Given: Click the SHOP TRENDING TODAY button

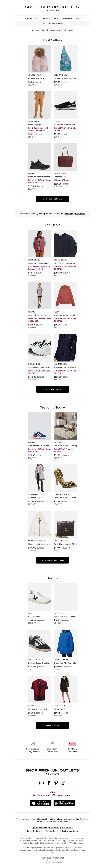Looking at the screenshot, I should click(52, 560).
